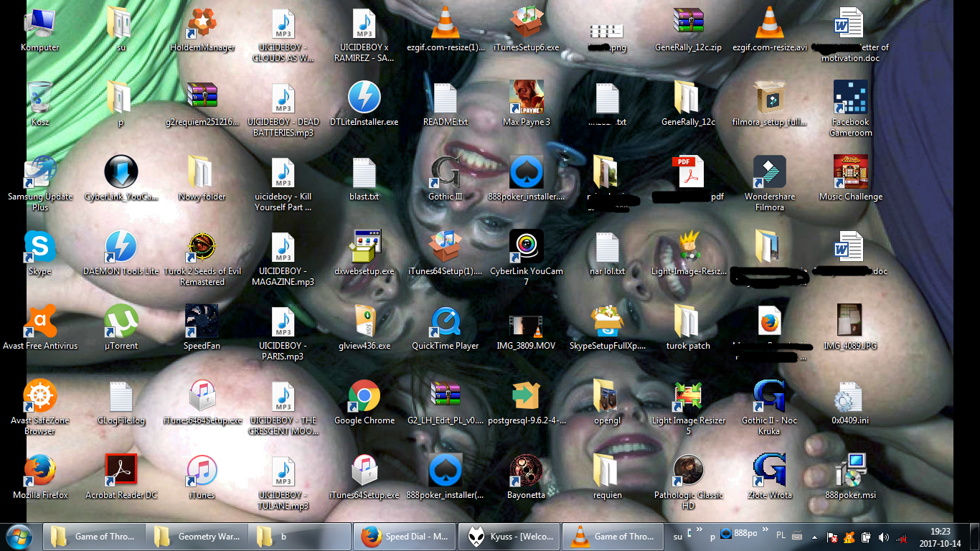This screenshot has height=551, width=980.
Task: Select the Kosz recycle bin icon
Action: (x=40, y=104)
